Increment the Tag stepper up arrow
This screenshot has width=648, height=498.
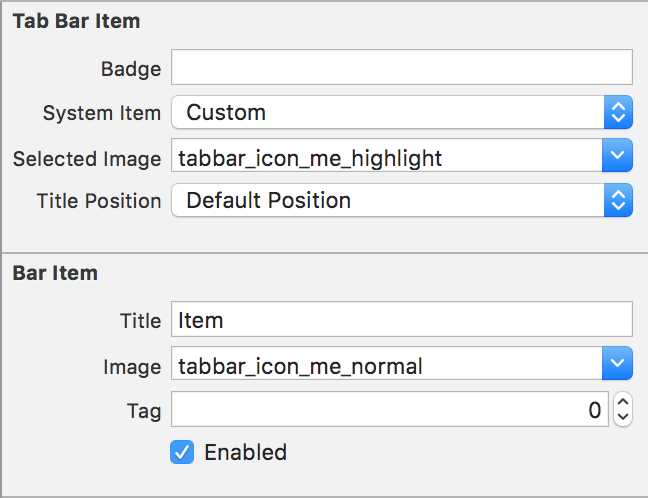click(x=622, y=402)
